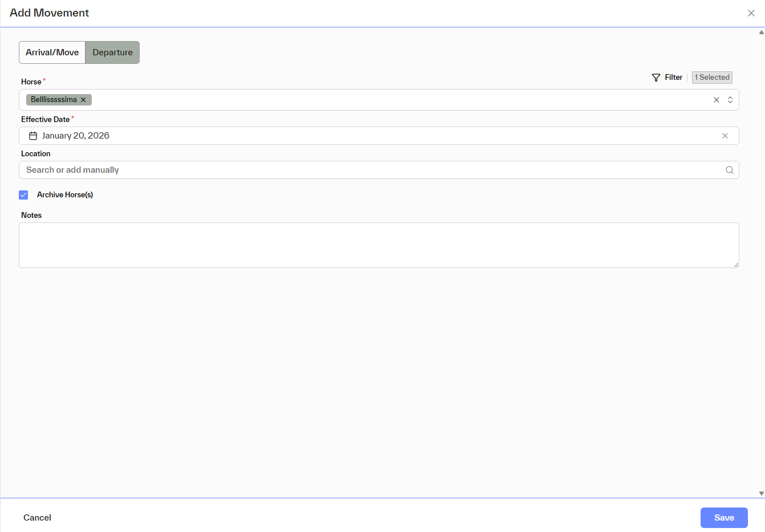Viewport: 765px width, 532px height.
Task: Uncheck the Archive Horse(s) checkbox
Action: (x=23, y=195)
